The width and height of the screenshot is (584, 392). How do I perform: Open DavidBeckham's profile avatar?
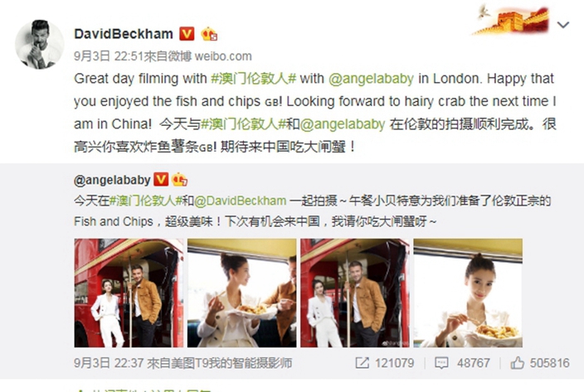[x=40, y=45]
